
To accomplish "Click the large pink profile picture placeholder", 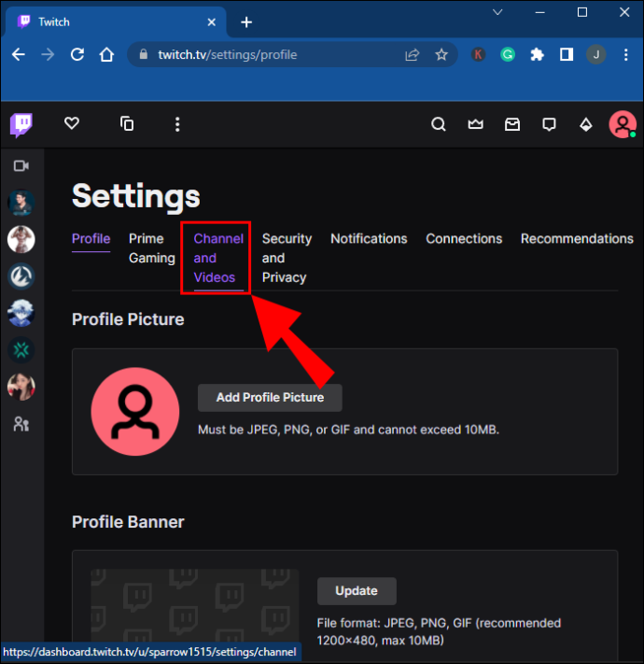I will [x=135, y=412].
